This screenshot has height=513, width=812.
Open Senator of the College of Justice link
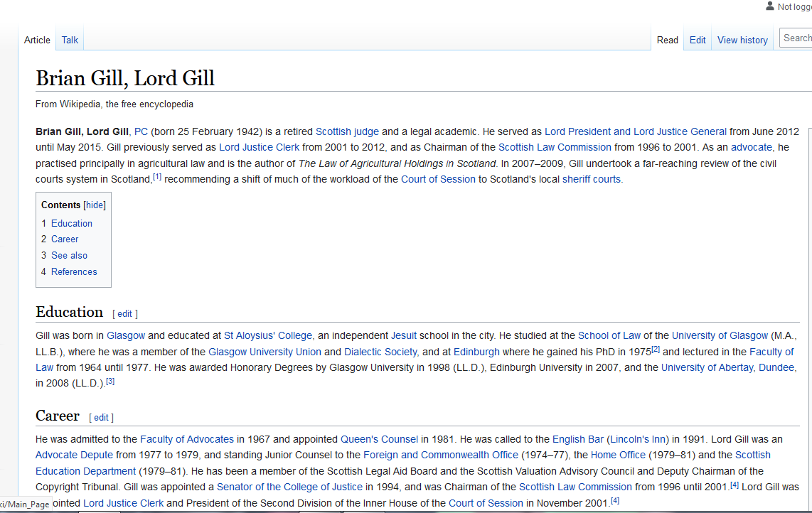pyautogui.click(x=289, y=487)
